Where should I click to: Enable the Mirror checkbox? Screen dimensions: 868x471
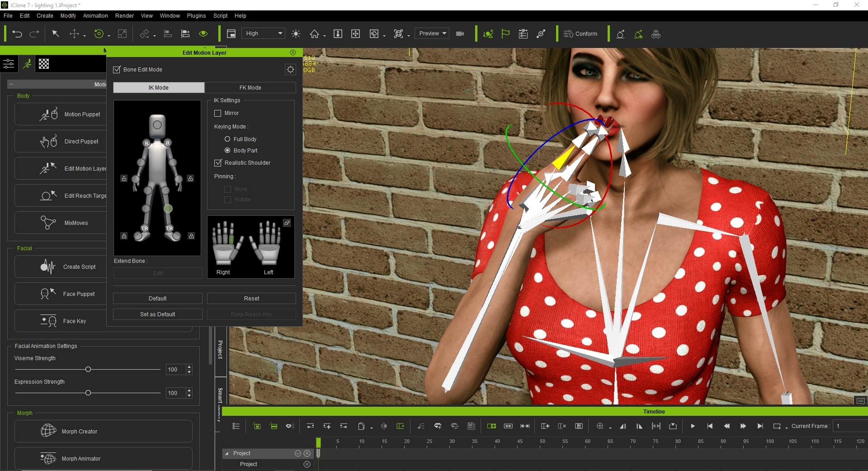(218, 113)
